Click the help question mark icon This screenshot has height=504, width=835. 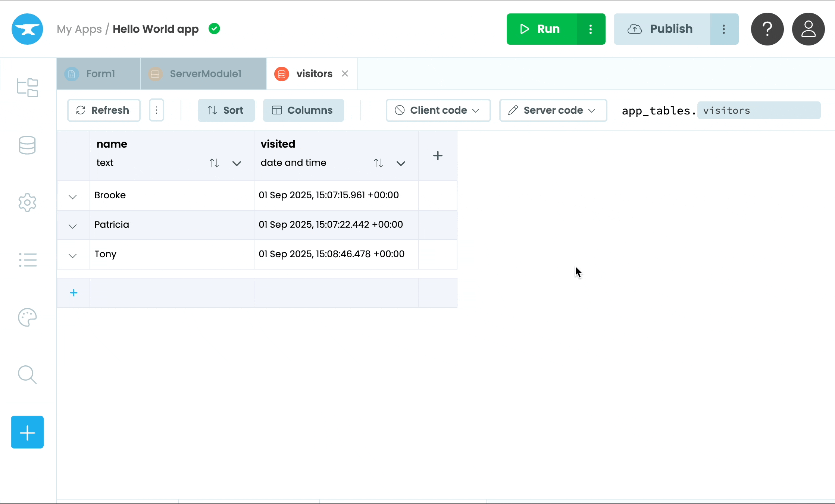coord(767,29)
